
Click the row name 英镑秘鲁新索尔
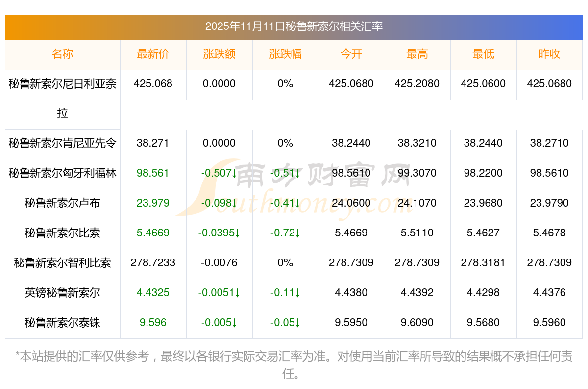point(63,293)
